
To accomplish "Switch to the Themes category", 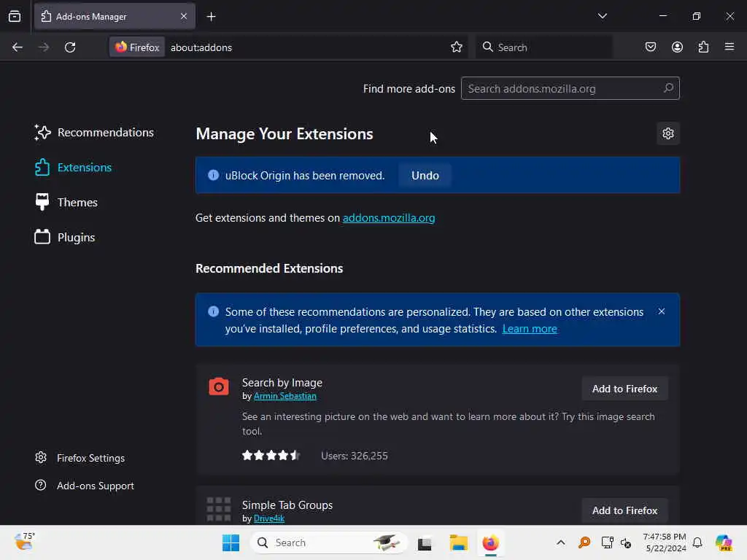I will pyautogui.click(x=66, y=203).
